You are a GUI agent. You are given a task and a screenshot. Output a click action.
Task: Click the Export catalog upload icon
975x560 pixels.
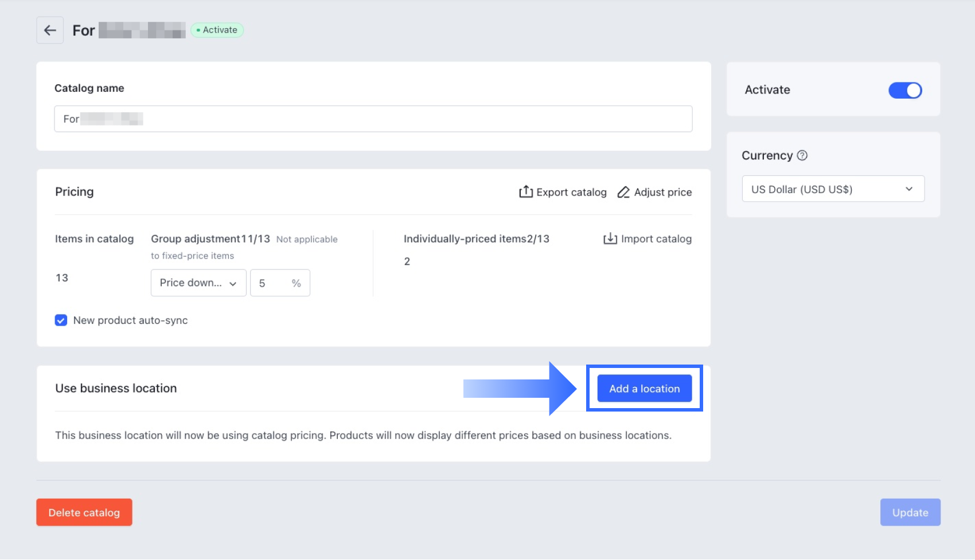pos(525,192)
